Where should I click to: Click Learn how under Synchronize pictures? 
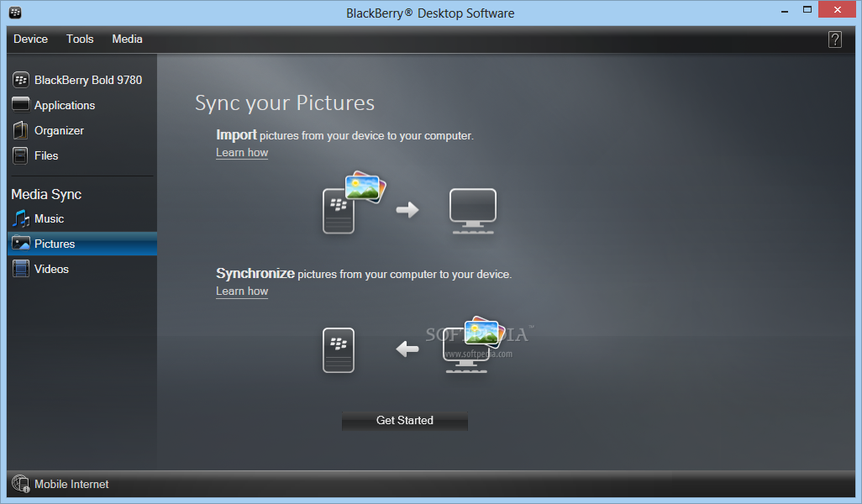(242, 291)
